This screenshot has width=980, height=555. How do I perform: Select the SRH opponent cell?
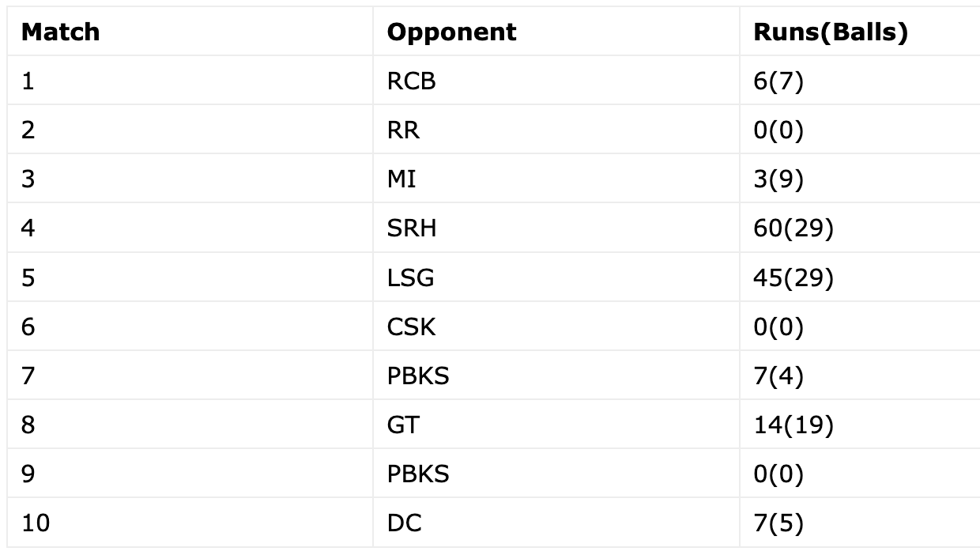tap(556, 228)
